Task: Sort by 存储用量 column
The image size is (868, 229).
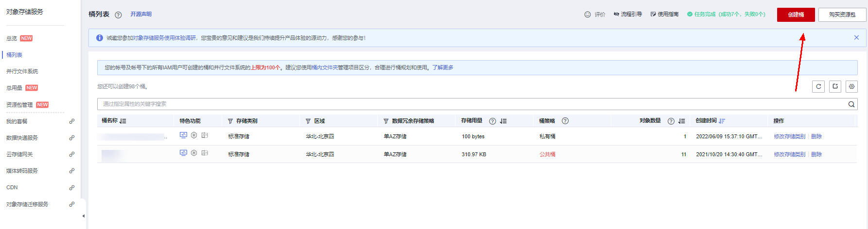Action: coord(503,121)
